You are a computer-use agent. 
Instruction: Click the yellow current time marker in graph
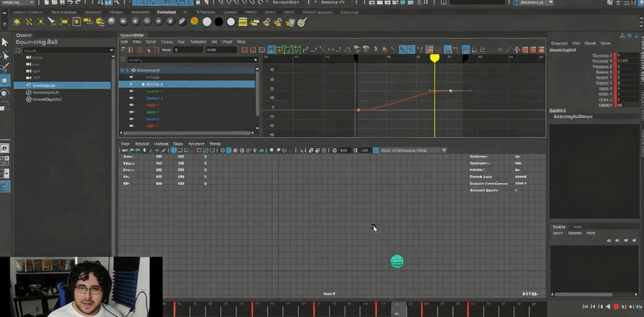click(435, 58)
